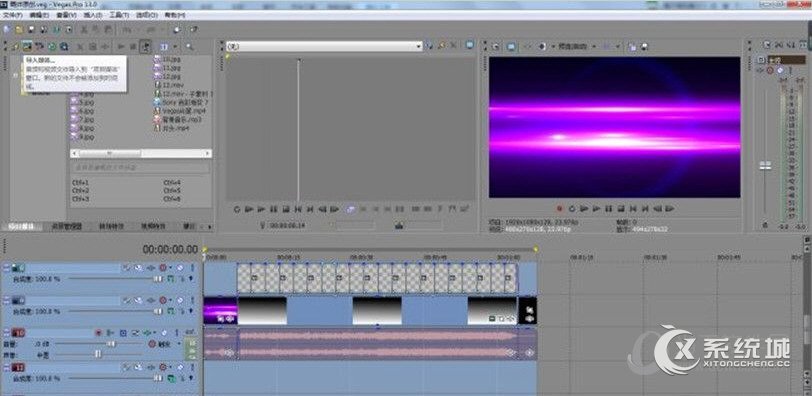Click copy snapshot to clipboard icon in preview
812x396 pixels.
click(x=632, y=47)
